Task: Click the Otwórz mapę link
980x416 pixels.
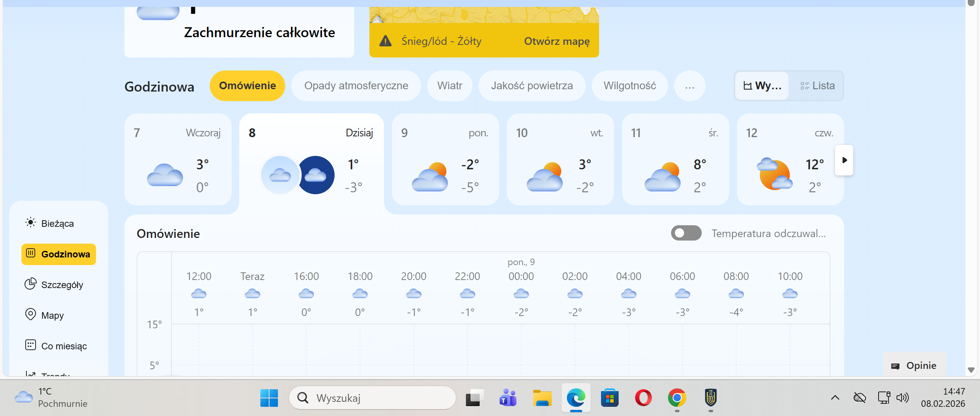Action: click(x=556, y=41)
